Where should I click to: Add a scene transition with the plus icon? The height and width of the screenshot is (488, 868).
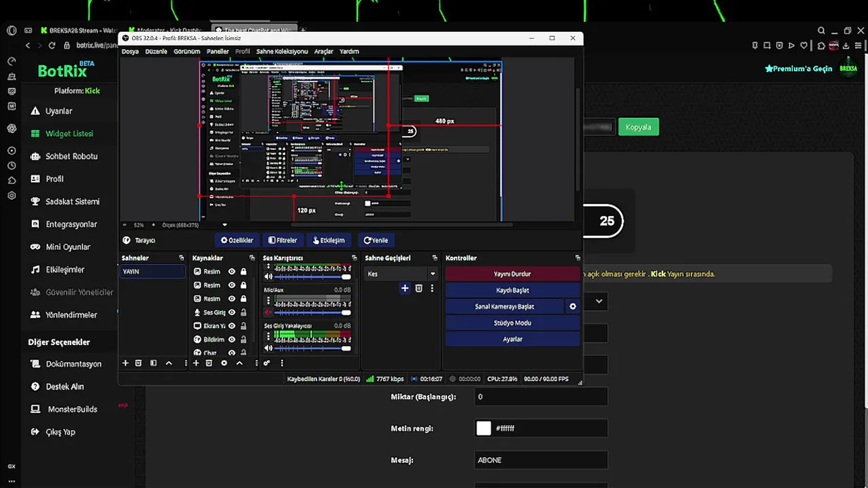[x=405, y=288]
